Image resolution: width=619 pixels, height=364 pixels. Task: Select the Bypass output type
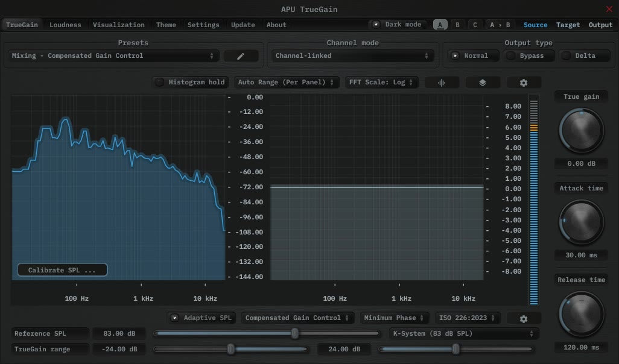click(x=529, y=55)
